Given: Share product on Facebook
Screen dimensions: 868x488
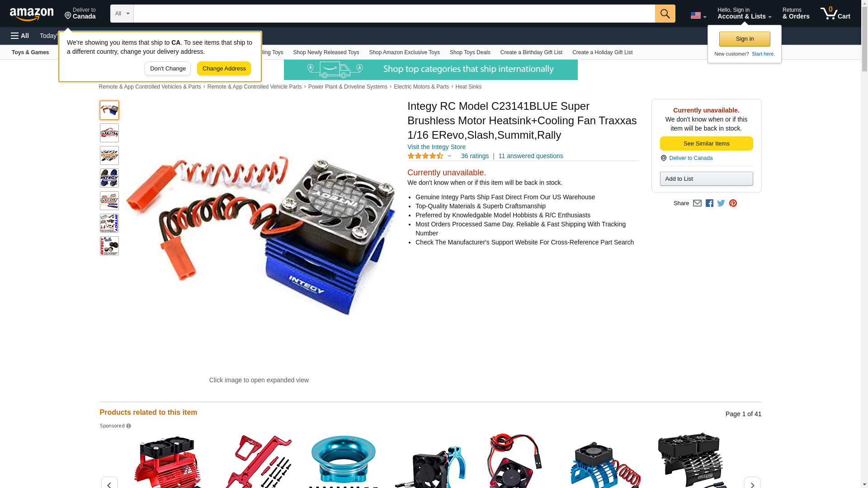Looking at the screenshot, I should click(709, 203).
